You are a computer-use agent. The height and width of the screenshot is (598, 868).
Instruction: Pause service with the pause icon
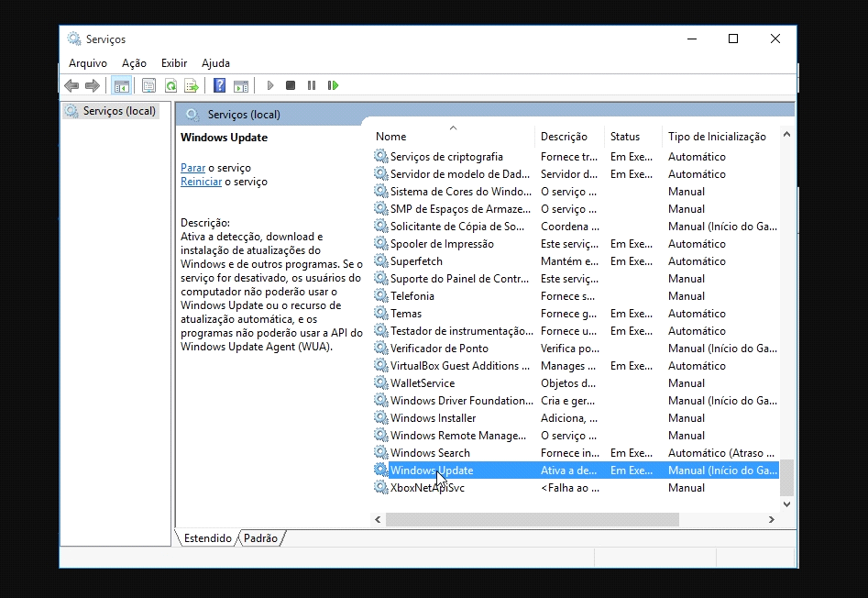tap(312, 85)
